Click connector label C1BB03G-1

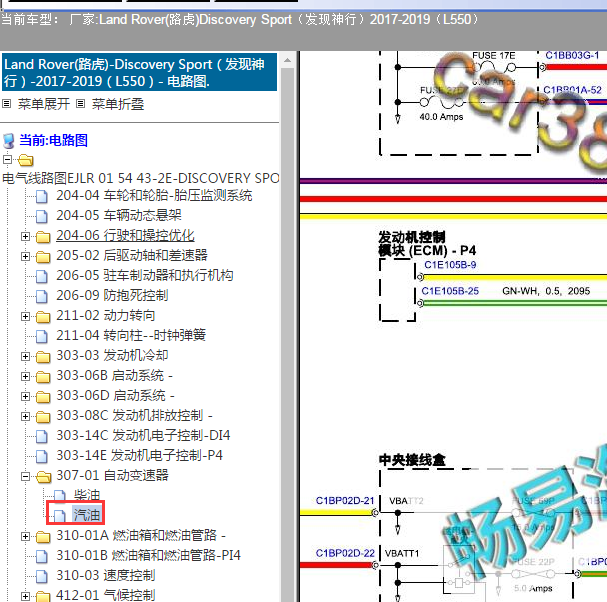pos(572,56)
